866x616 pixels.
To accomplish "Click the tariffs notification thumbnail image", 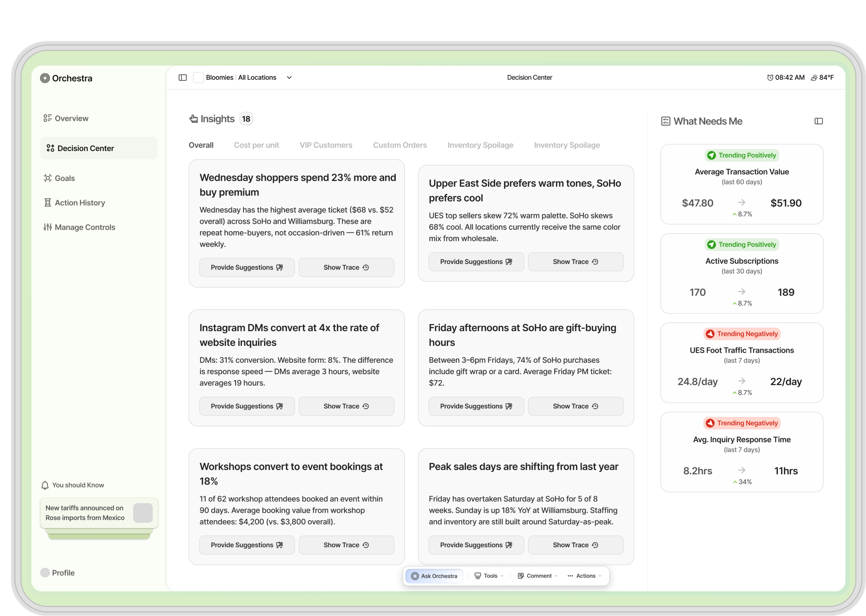I will click(143, 513).
